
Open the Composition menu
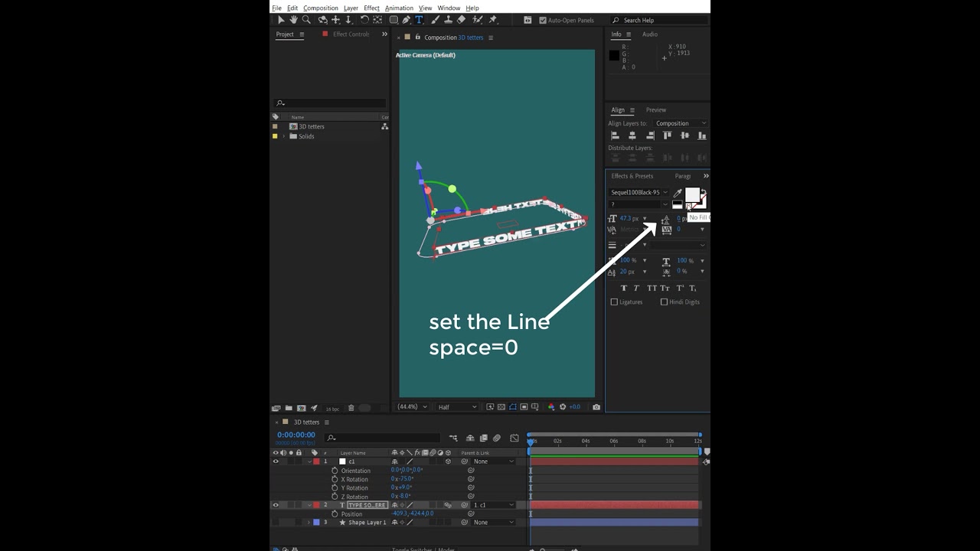[x=321, y=8]
